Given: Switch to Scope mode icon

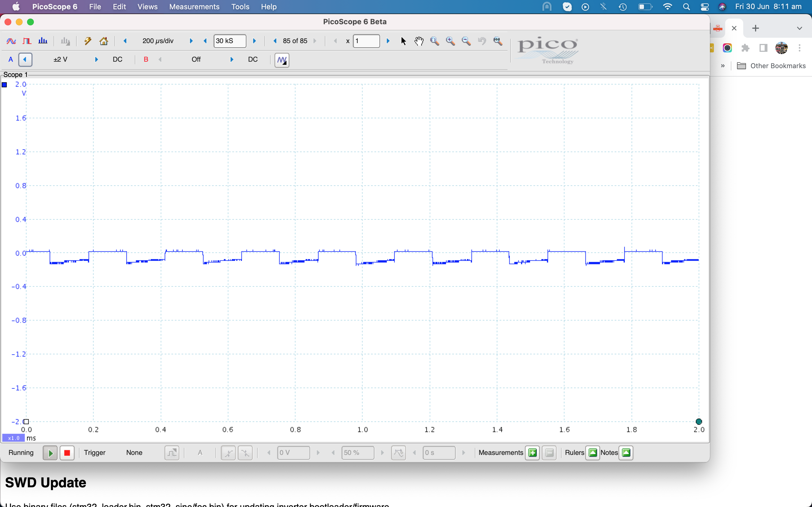Looking at the screenshot, I should tap(11, 41).
